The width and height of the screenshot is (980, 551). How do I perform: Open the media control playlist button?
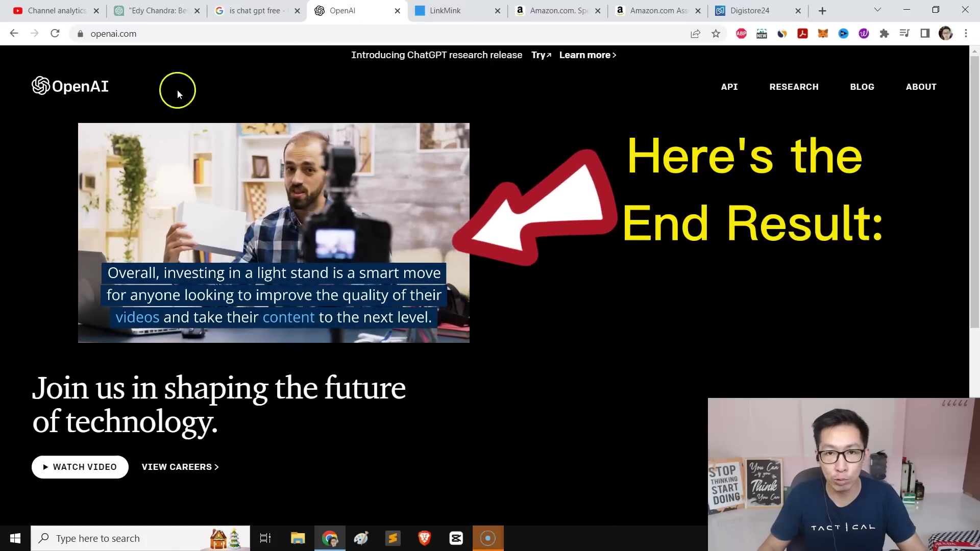(x=904, y=34)
